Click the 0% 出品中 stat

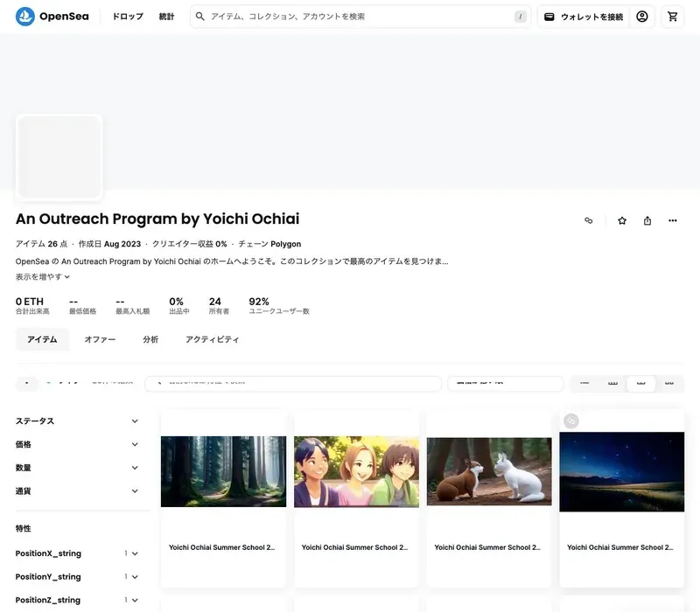[x=179, y=305]
